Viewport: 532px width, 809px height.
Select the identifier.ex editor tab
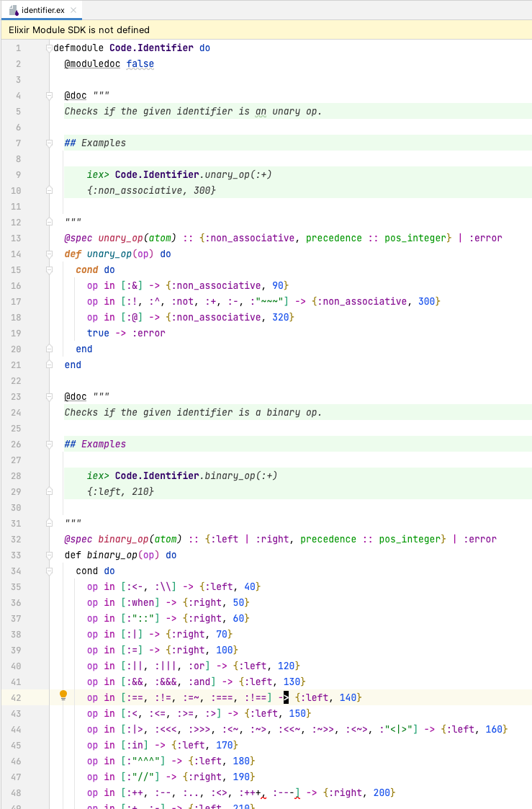[42, 10]
